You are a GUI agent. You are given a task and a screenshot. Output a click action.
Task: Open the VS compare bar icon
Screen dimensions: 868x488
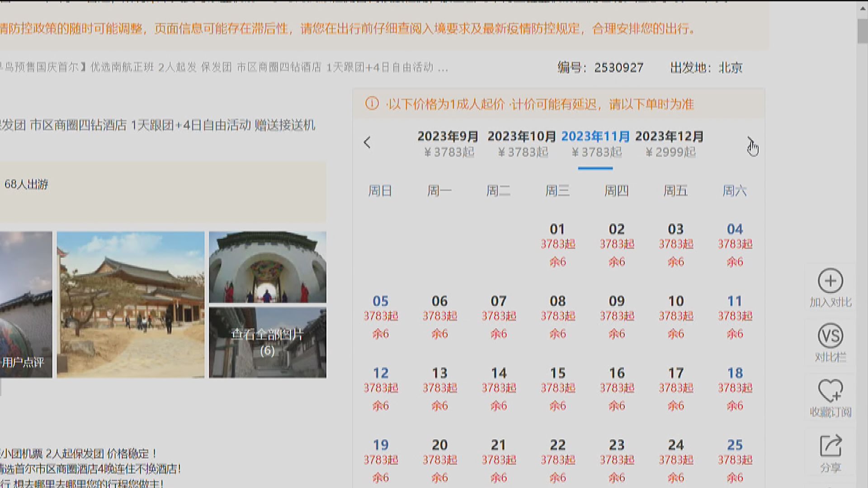pos(830,336)
